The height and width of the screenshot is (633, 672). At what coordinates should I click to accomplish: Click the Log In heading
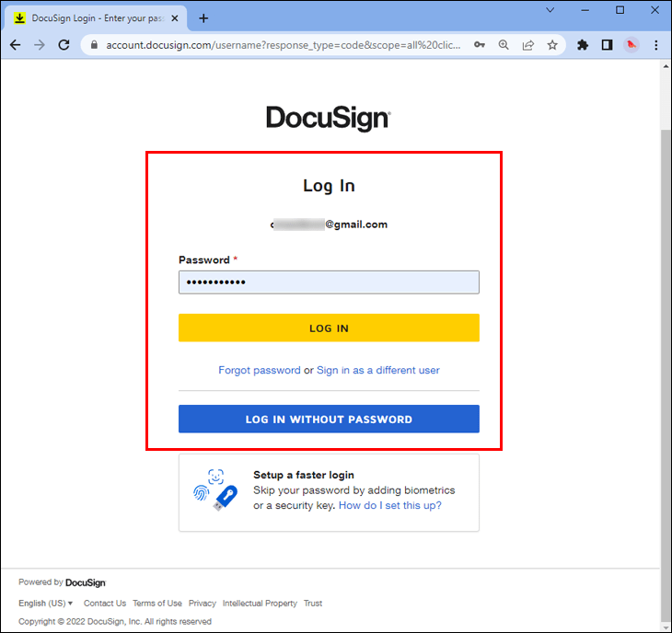point(329,186)
